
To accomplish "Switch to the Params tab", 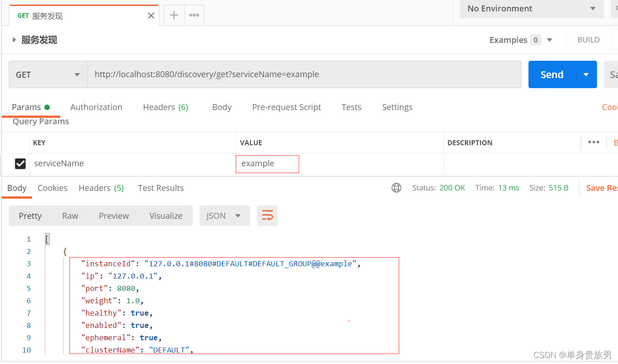I will [x=31, y=107].
